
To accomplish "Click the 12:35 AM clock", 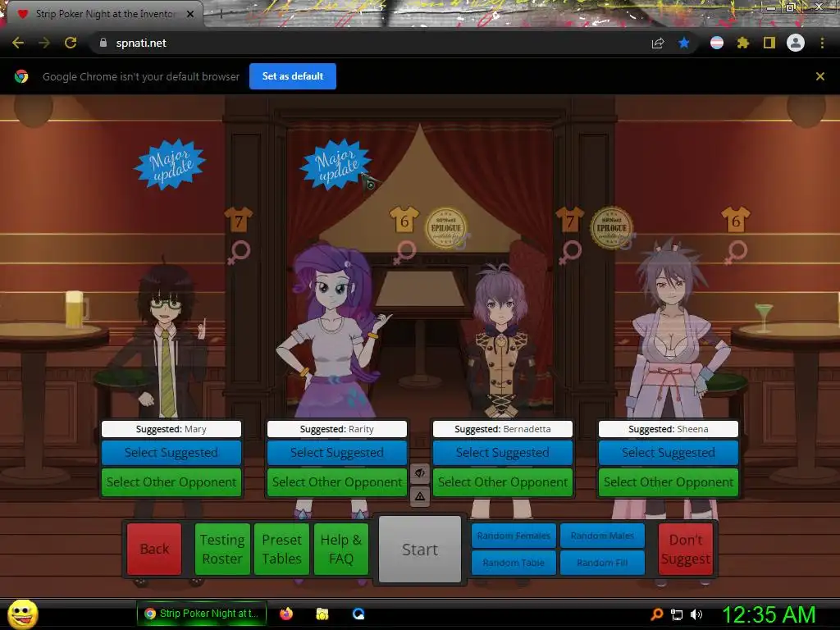I will pos(769,614).
